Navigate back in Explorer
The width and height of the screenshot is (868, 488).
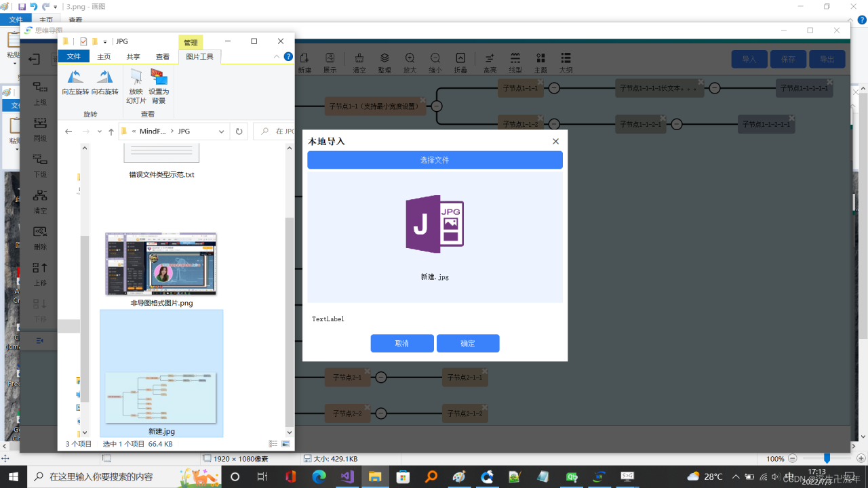[68, 131]
